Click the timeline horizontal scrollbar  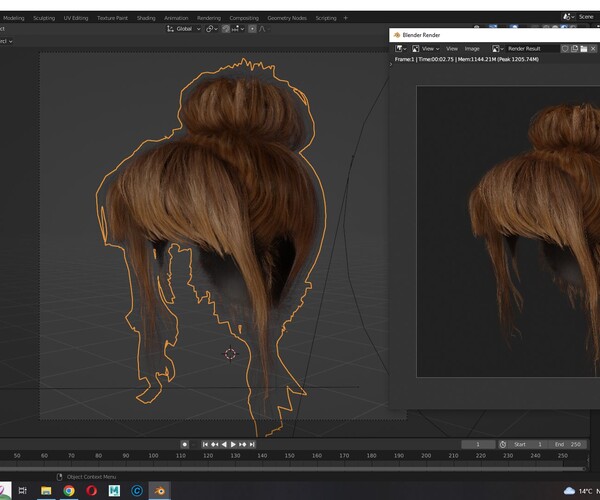click(x=292, y=468)
